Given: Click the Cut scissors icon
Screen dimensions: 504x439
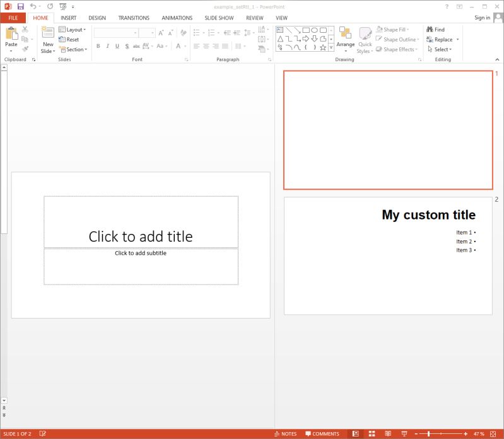Looking at the screenshot, I should [25, 30].
